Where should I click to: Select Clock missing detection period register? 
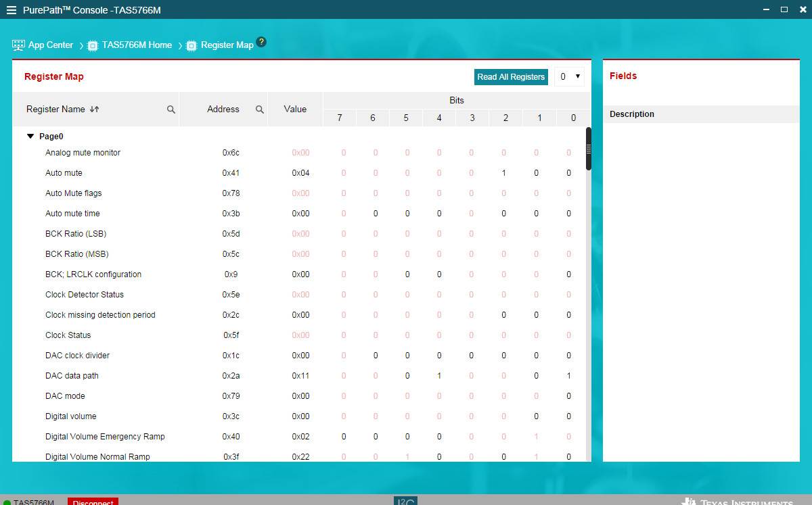point(100,315)
